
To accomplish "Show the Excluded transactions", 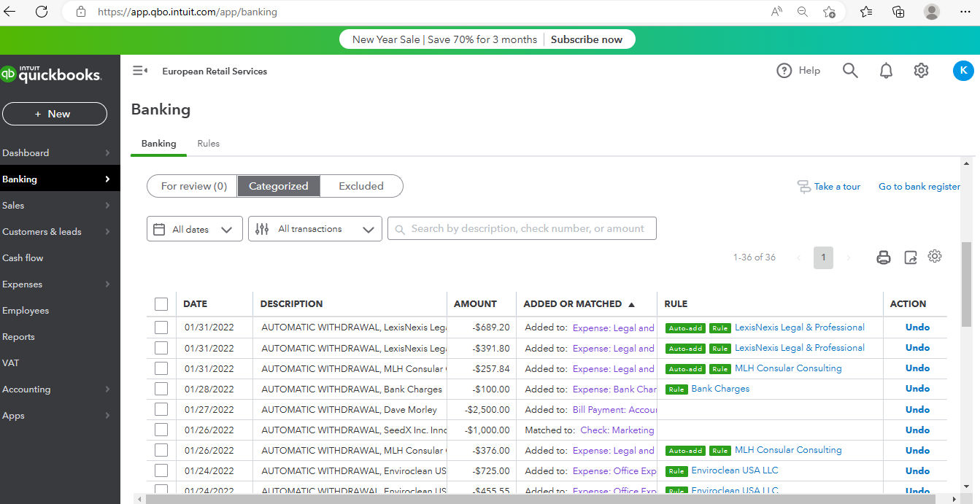I will tap(361, 186).
